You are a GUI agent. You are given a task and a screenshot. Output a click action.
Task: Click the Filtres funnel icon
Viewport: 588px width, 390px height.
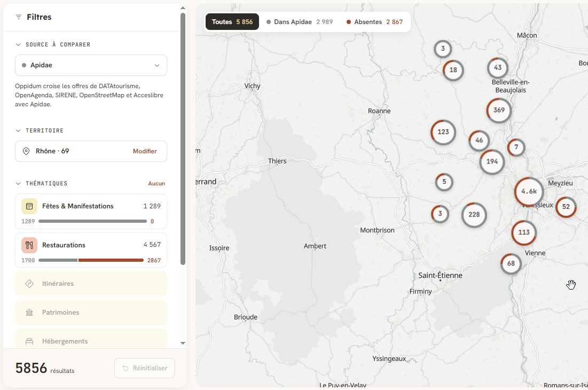(18, 17)
